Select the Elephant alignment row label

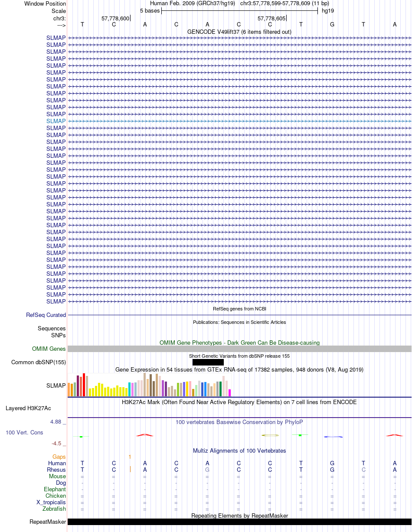(55, 489)
